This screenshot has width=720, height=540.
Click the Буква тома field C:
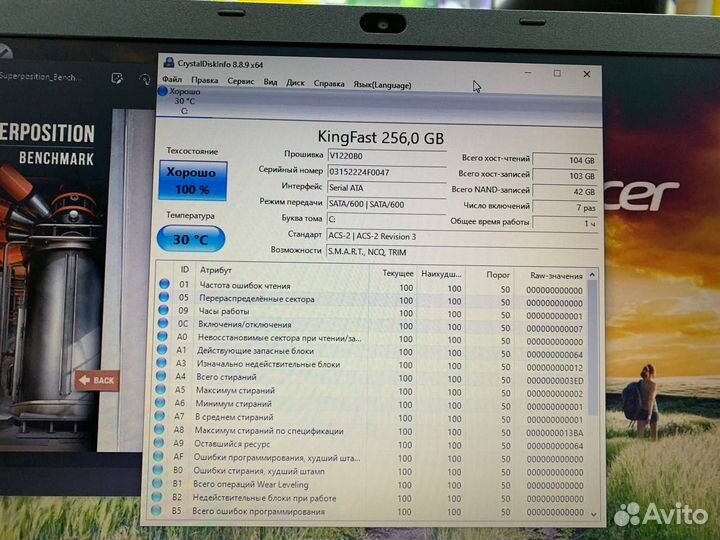(x=386, y=220)
